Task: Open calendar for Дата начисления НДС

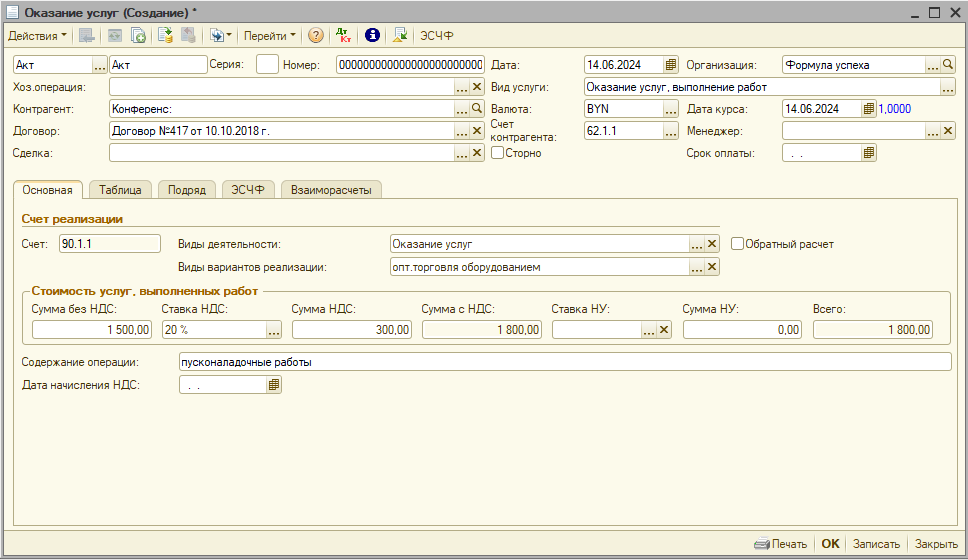Action: [x=274, y=385]
